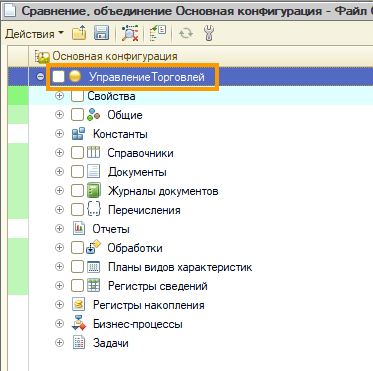Click the Задачи checklist icon
The image size is (373, 371).
(79, 343)
